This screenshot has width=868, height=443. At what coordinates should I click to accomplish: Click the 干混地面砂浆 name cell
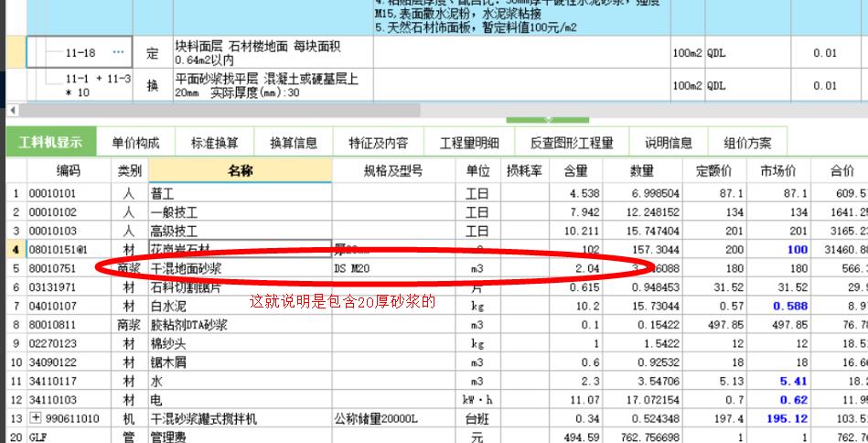241,268
